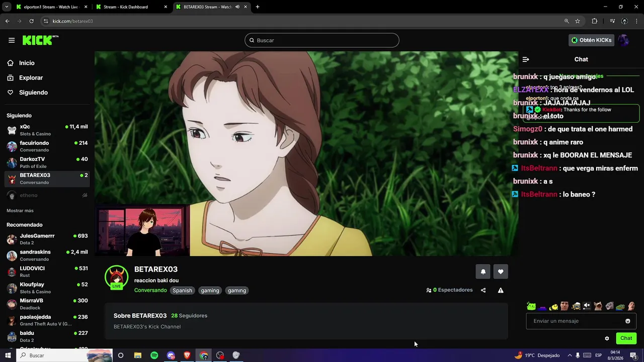Reload the page
This screenshot has height=362, width=644.
[31, 21]
